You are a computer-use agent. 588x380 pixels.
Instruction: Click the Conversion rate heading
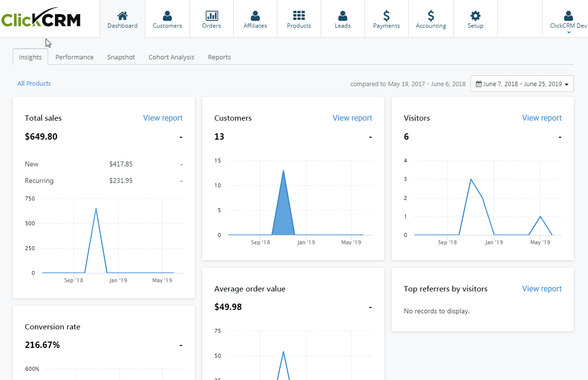pos(52,326)
